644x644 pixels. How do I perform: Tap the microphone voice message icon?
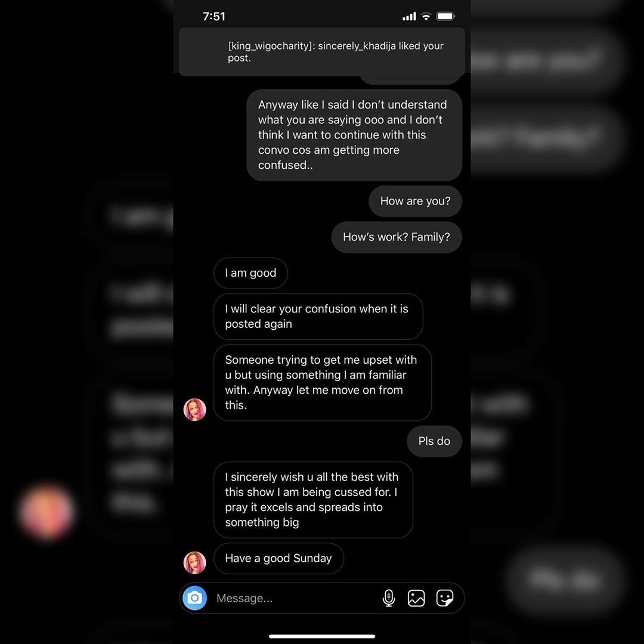(389, 598)
